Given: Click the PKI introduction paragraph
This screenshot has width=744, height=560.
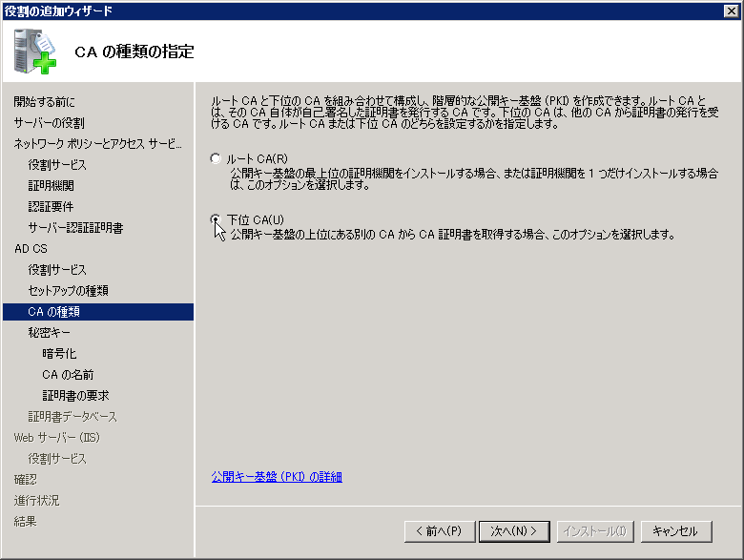Looking at the screenshot, I should pos(465,113).
